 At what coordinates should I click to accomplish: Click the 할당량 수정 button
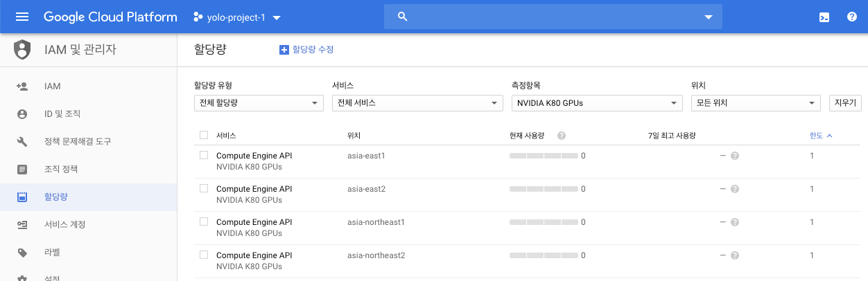tap(306, 50)
